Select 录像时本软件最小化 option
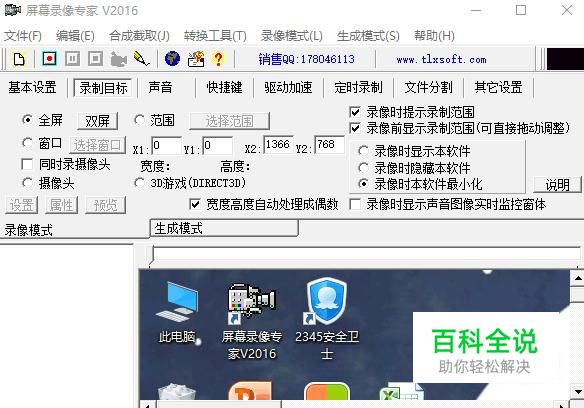584x408 pixels. pos(363,184)
